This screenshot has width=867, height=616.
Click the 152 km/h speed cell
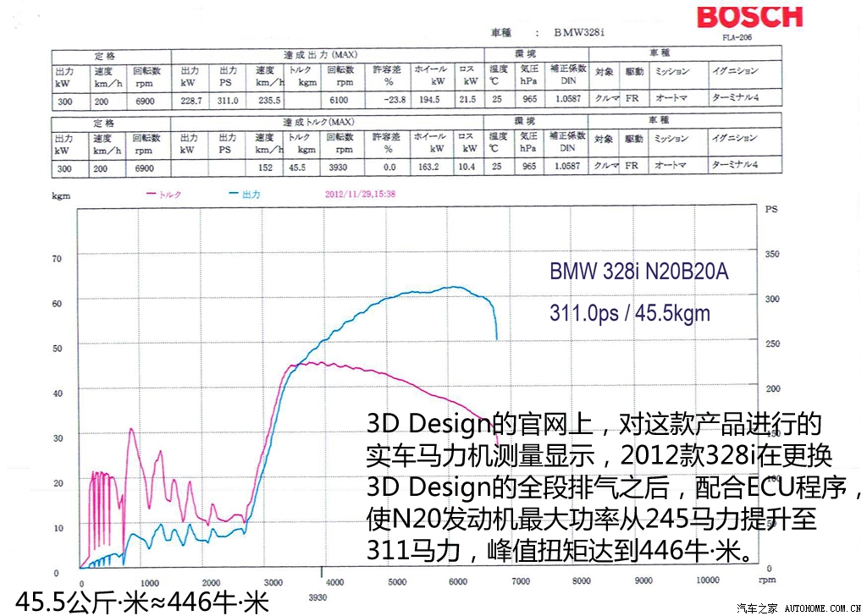tap(266, 168)
